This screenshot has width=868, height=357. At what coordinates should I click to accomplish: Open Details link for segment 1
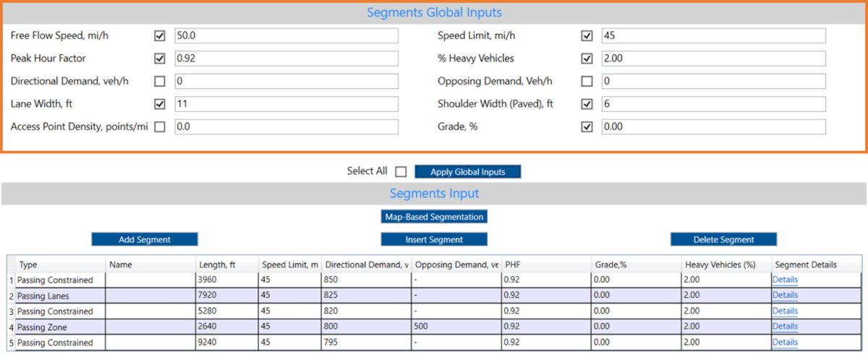click(x=785, y=280)
